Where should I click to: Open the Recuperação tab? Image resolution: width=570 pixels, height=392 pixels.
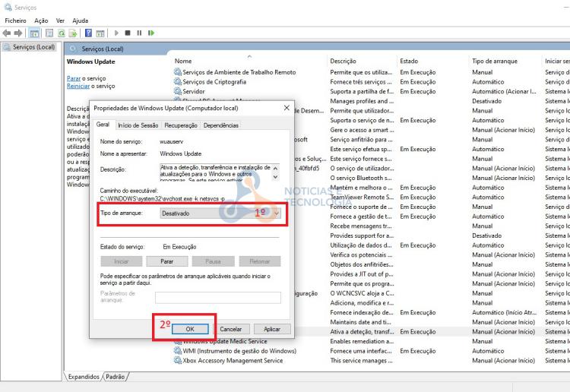point(181,125)
